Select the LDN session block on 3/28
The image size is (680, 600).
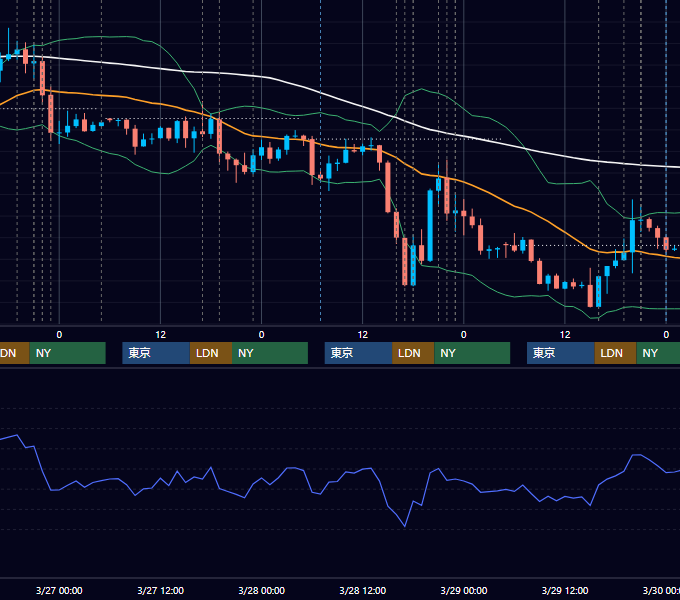point(413,353)
